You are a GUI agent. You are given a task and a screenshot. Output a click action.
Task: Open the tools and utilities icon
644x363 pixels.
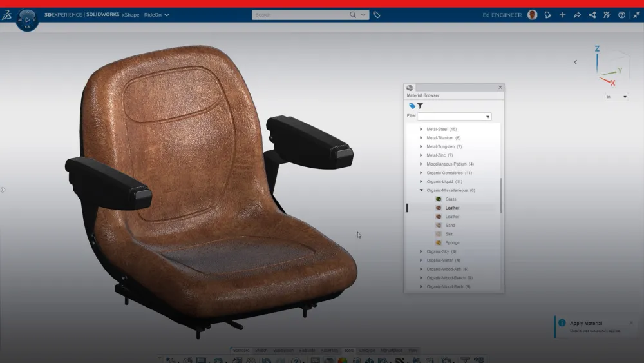(x=607, y=15)
